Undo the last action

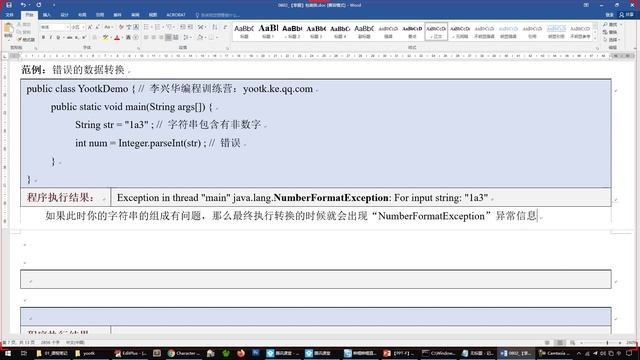click(x=23, y=5)
